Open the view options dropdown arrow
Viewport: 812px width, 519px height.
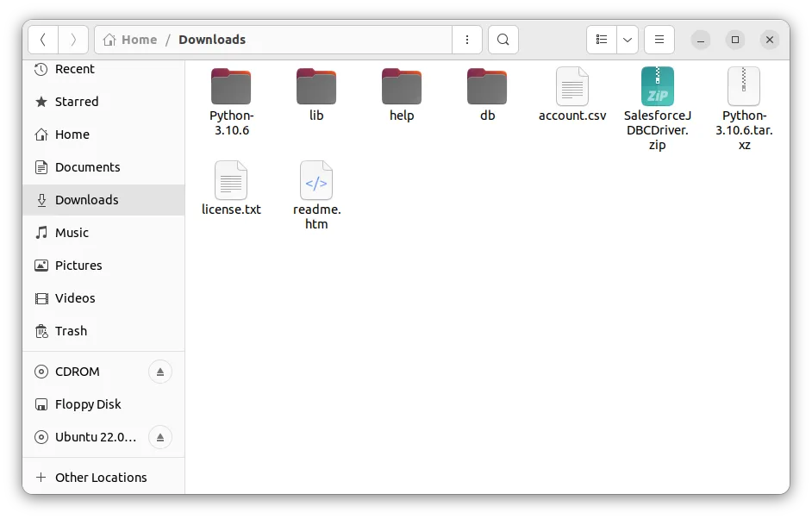pyautogui.click(x=627, y=39)
